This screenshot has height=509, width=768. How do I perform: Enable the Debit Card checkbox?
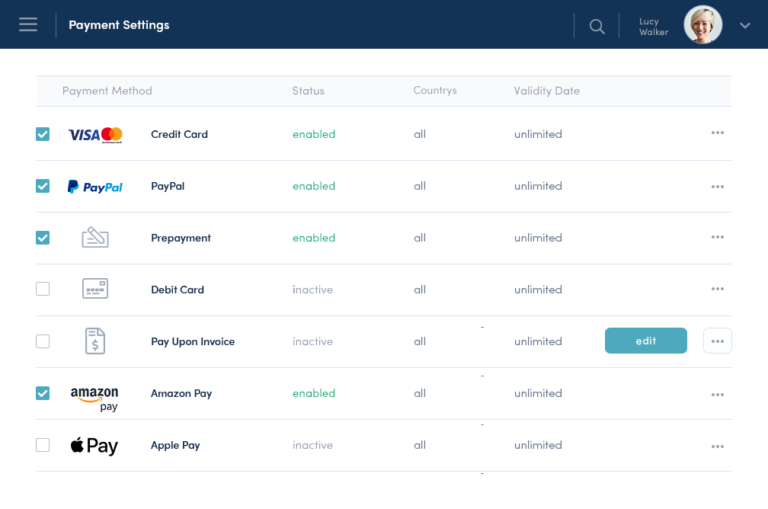(x=43, y=290)
